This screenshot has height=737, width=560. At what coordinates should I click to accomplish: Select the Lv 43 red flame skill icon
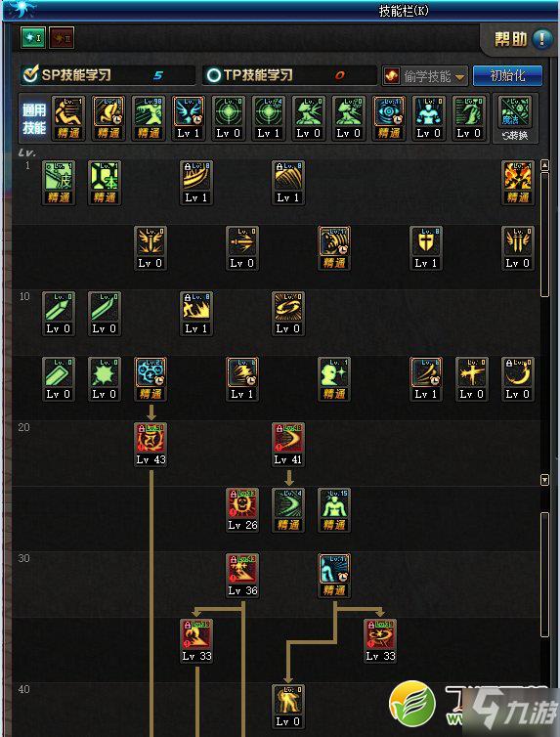coord(151,445)
